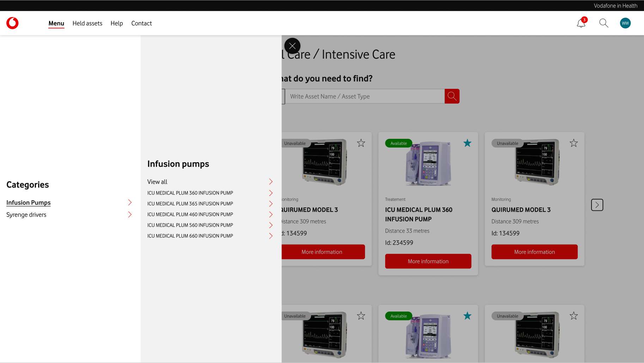Click the red search button beside asset field
This screenshot has height=363, width=644.
click(452, 96)
